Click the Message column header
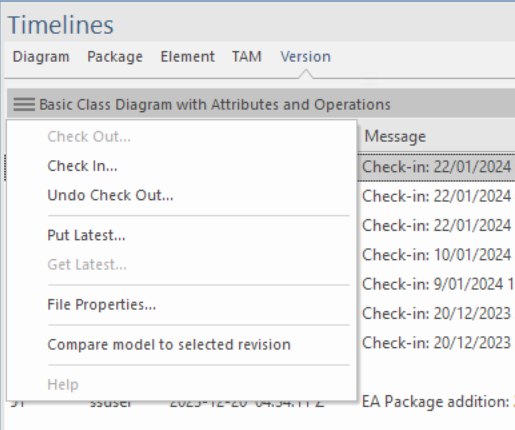 [x=395, y=136]
